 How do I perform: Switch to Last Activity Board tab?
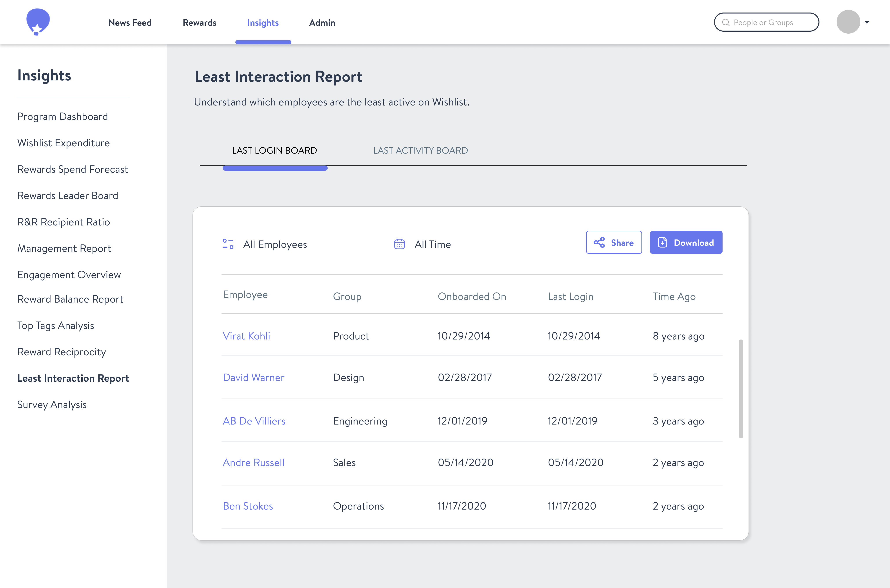[420, 150]
